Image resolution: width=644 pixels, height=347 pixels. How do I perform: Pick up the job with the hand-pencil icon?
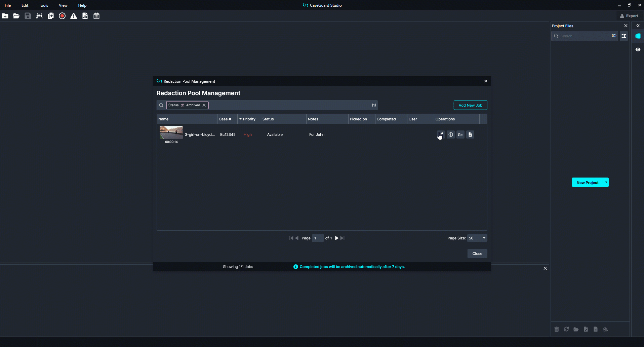tap(441, 134)
